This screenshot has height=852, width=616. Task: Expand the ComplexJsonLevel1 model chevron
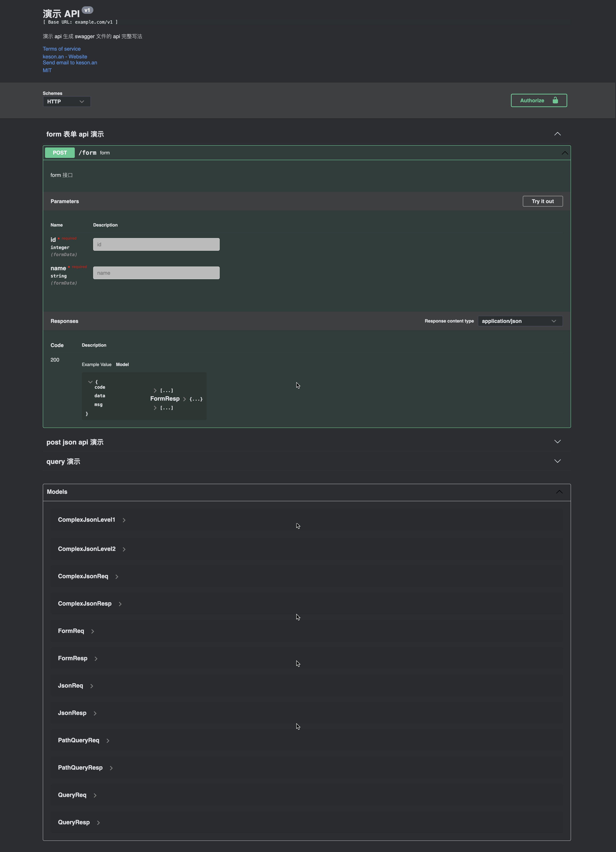(x=124, y=520)
